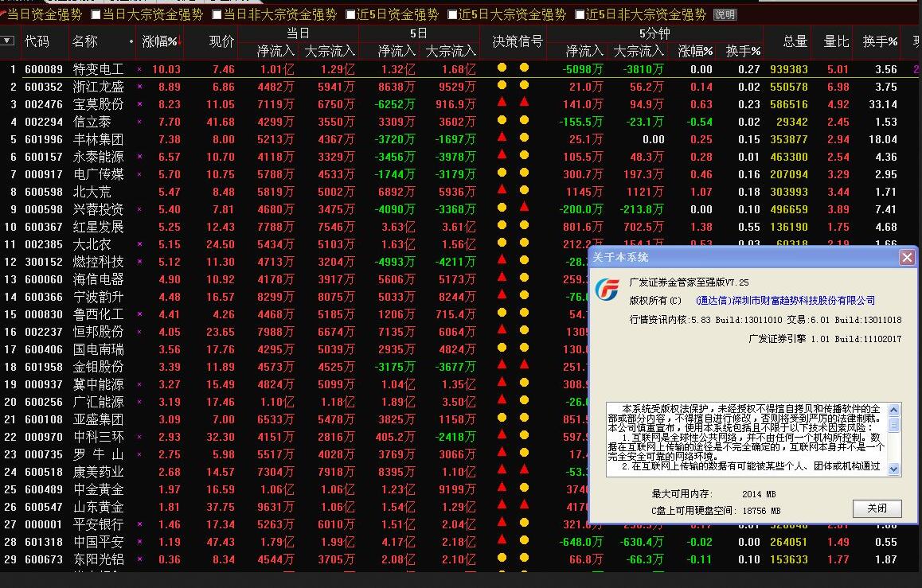The height and width of the screenshot is (588, 922).
Task: Sort by 代码 column header
Action: (37, 41)
